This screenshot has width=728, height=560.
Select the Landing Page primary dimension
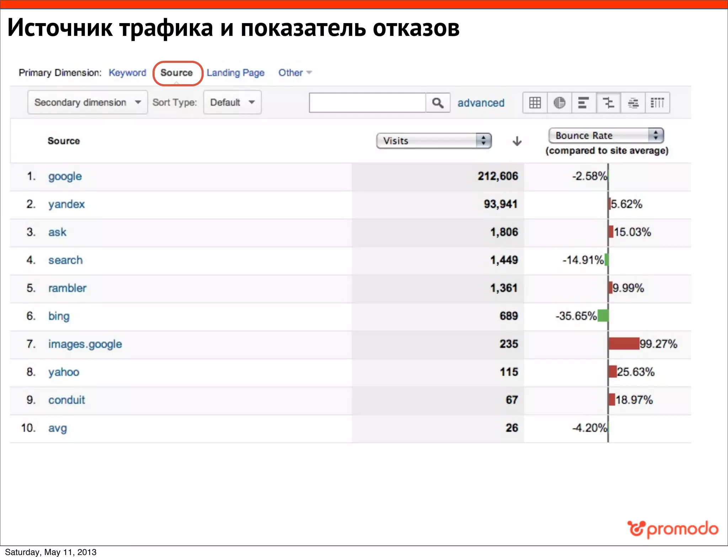236,72
